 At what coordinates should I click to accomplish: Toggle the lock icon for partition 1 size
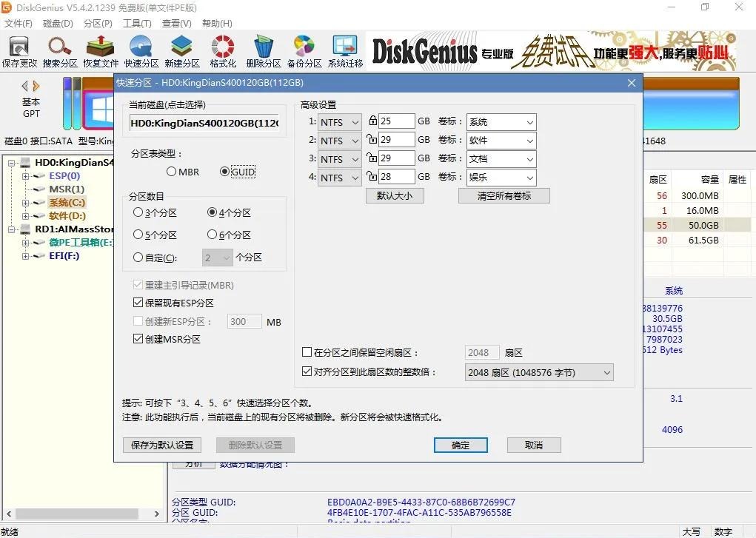click(x=372, y=121)
